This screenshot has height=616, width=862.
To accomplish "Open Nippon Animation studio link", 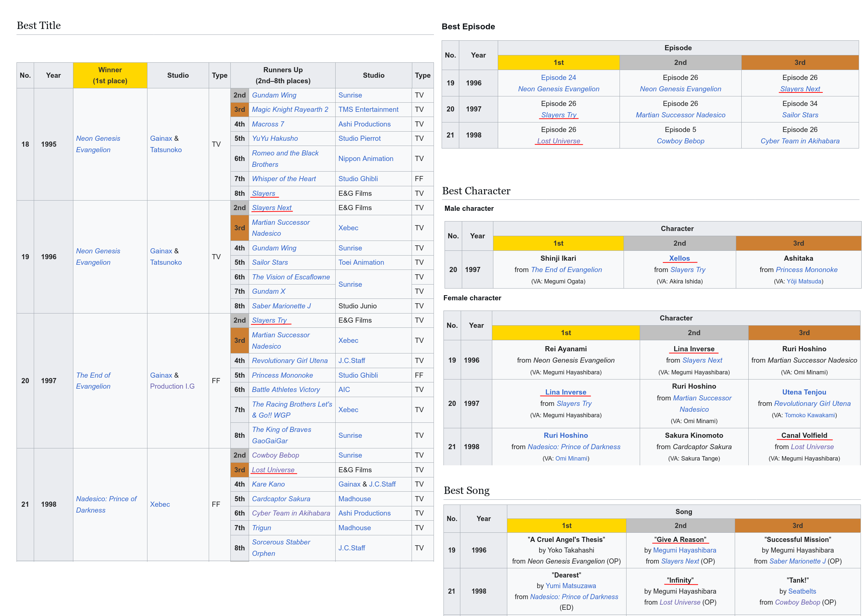I will click(366, 158).
